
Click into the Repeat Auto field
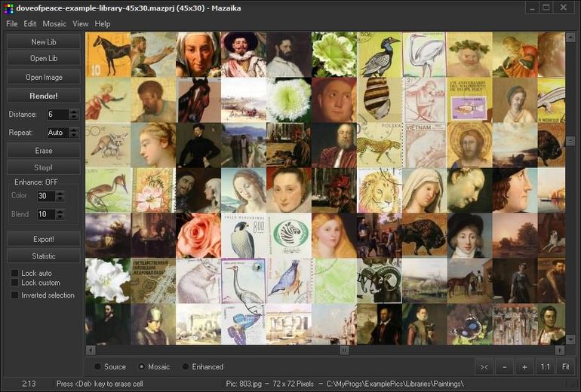click(58, 133)
